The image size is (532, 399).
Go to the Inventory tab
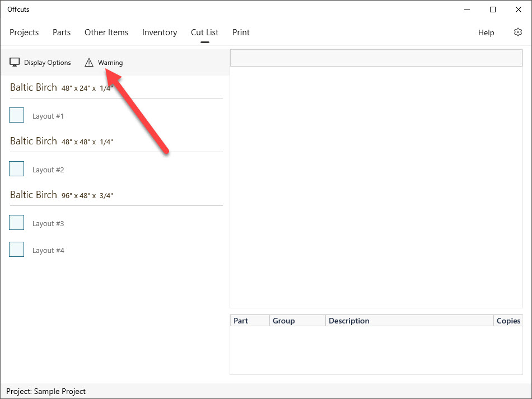coord(160,32)
